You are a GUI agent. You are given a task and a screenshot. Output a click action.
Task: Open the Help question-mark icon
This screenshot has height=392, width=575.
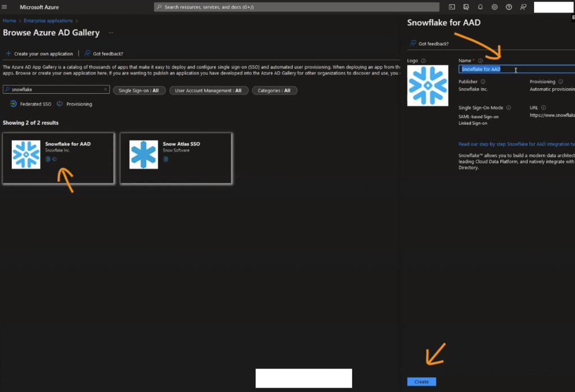(x=509, y=7)
